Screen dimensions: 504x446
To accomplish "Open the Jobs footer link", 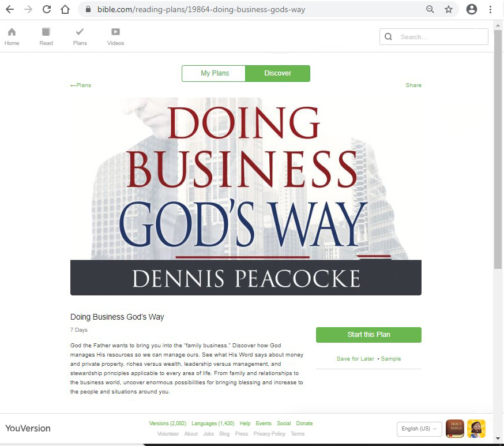I will [208, 434].
